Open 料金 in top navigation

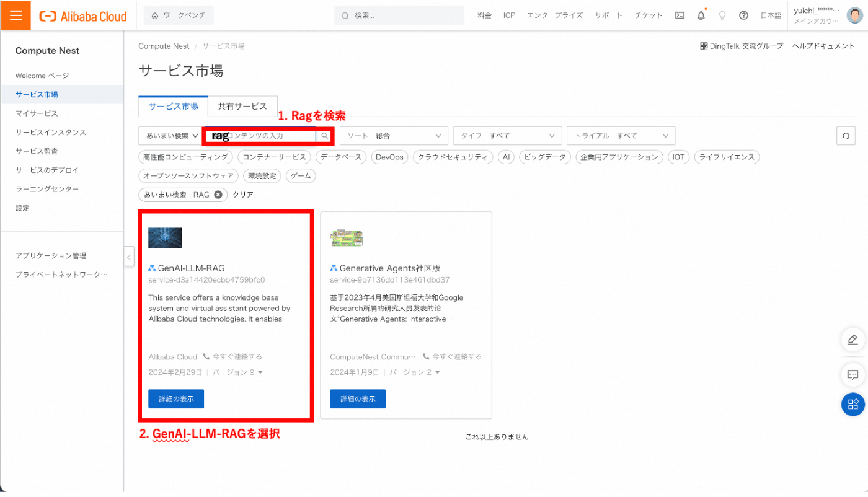(484, 15)
